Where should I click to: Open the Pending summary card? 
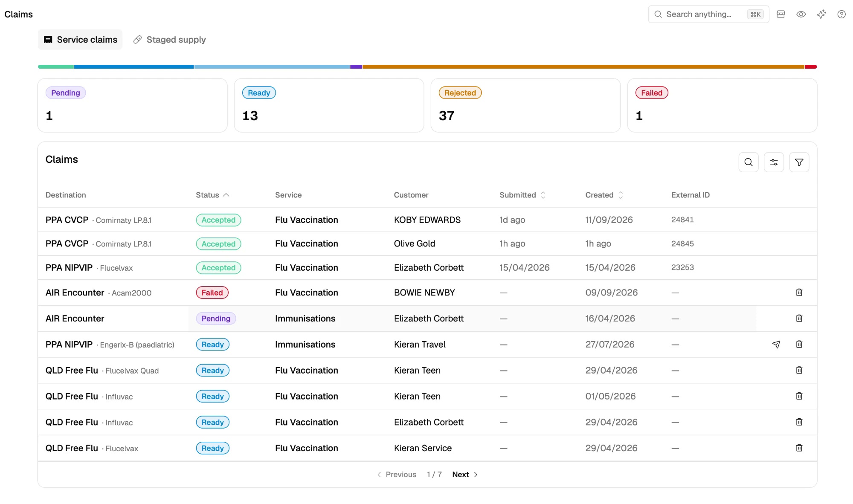coord(132,105)
